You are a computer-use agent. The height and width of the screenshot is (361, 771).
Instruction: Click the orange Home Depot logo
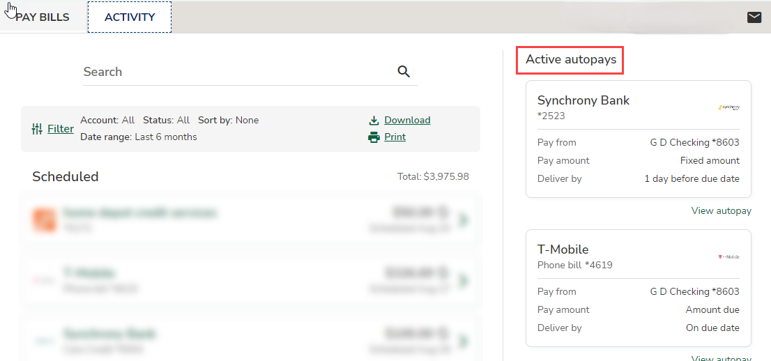[44, 220]
